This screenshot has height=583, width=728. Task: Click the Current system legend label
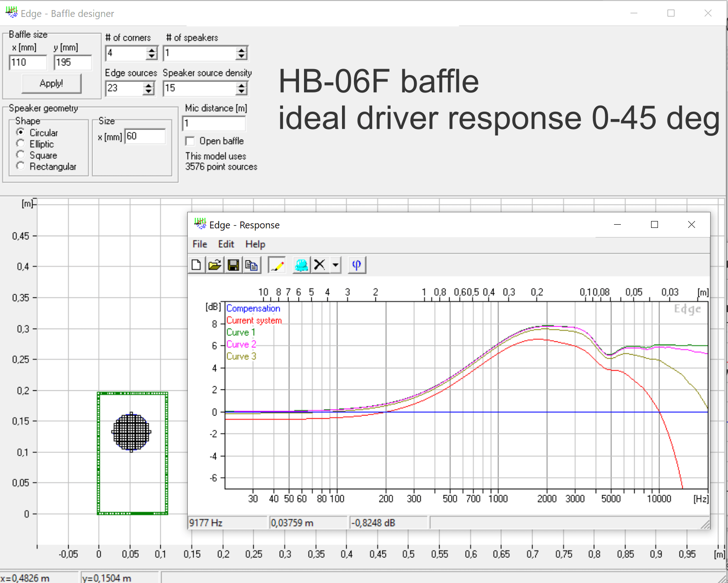click(254, 320)
